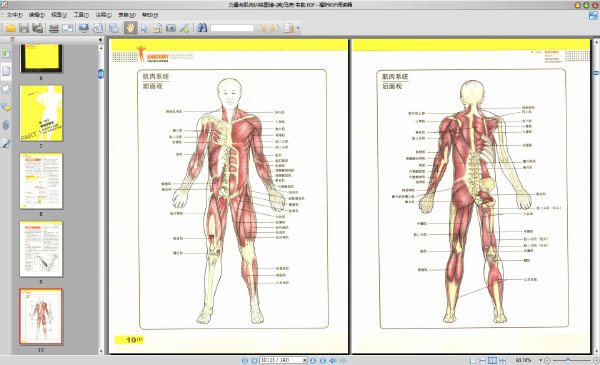Activate the arrow Select tool
Screen dimensions: 600x365
[x=144, y=28]
